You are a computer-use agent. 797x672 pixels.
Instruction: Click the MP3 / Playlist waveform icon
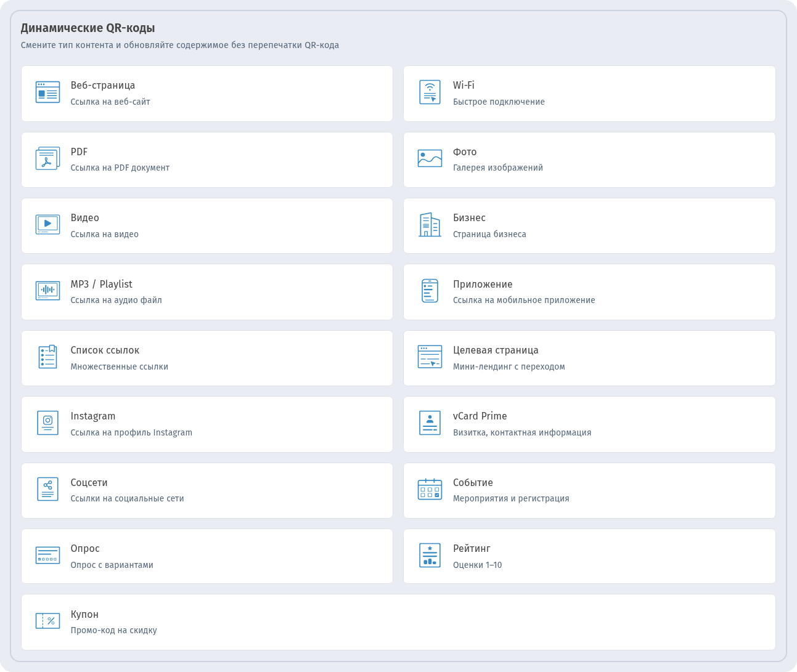click(47, 291)
